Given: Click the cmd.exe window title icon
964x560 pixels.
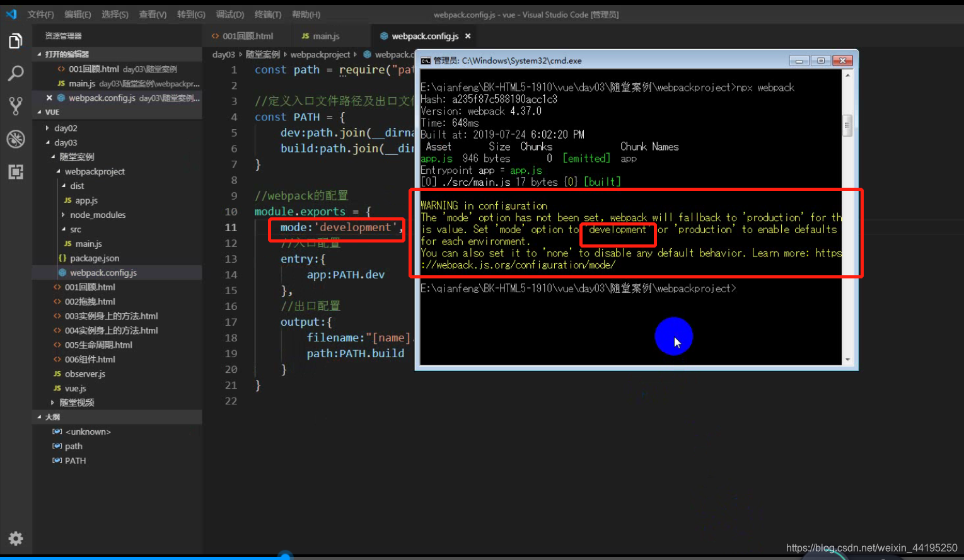Looking at the screenshot, I should pyautogui.click(x=426, y=61).
